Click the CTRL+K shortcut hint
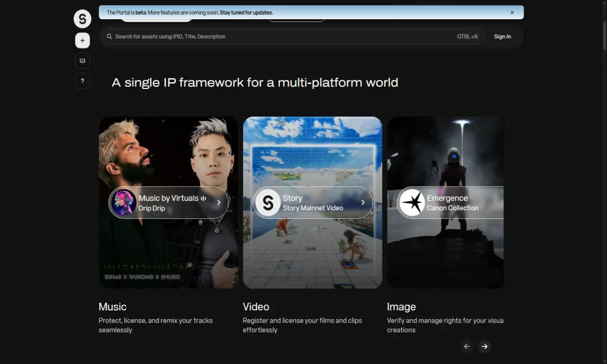Screen dimensions: 607x364 coord(467,36)
